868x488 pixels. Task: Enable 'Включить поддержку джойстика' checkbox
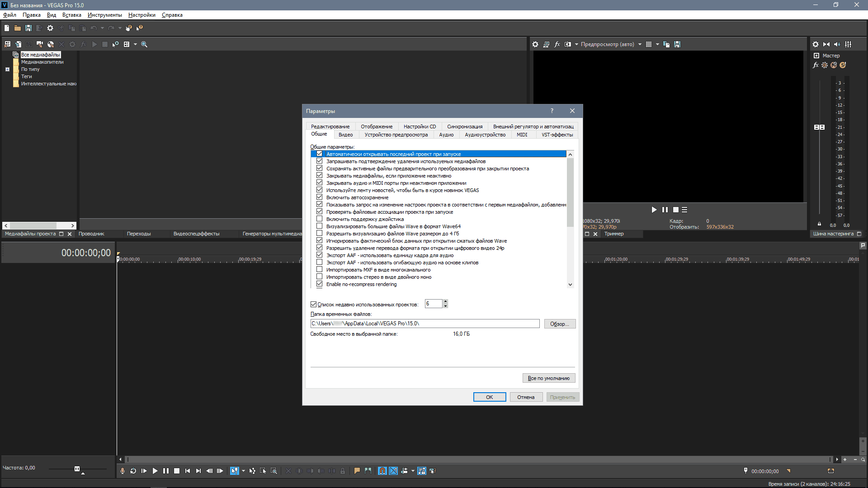point(320,219)
